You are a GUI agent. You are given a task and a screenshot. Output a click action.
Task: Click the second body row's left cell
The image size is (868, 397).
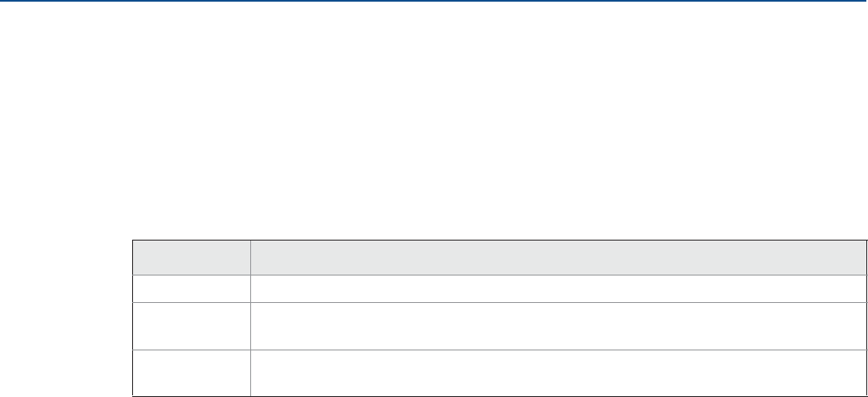(x=191, y=320)
